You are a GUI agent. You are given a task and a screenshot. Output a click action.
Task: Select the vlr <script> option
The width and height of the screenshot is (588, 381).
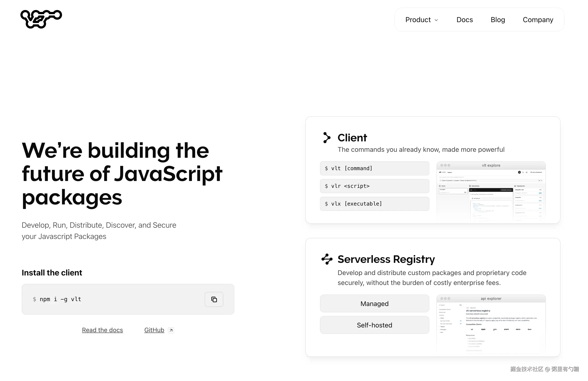click(374, 186)
